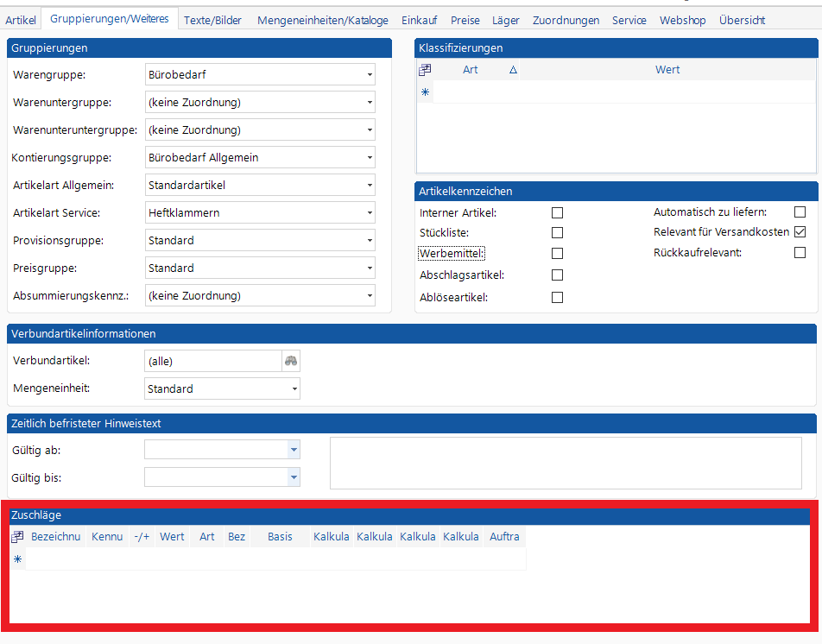This screenshot has width=822, height=644.
Task: Check the Werbemittel checkbox
Action: pyautogui.click(x=557, y=254)
